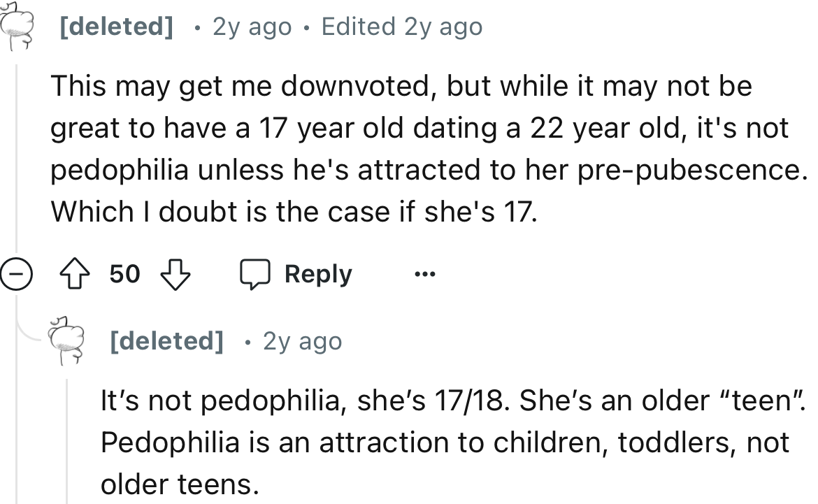Click the '2y ago' timestamp on reply comment
818x504 pixels.
click(x=302, y=340)
